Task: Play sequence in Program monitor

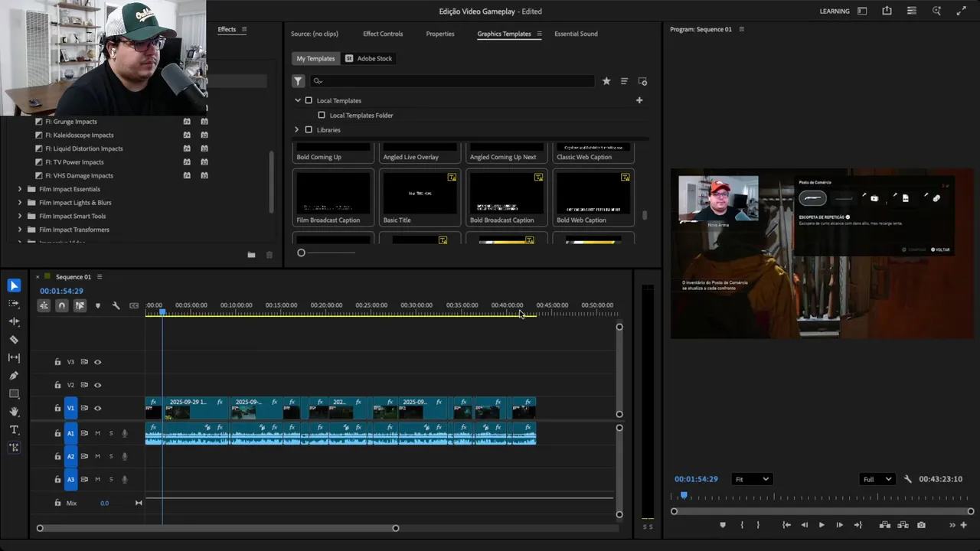Action: (822, 525)
